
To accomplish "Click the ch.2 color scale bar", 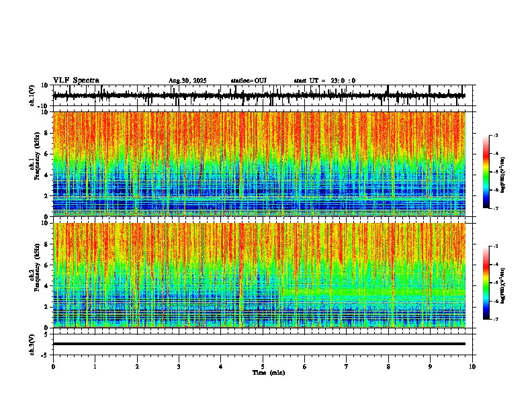I will [x=486, y=283].
